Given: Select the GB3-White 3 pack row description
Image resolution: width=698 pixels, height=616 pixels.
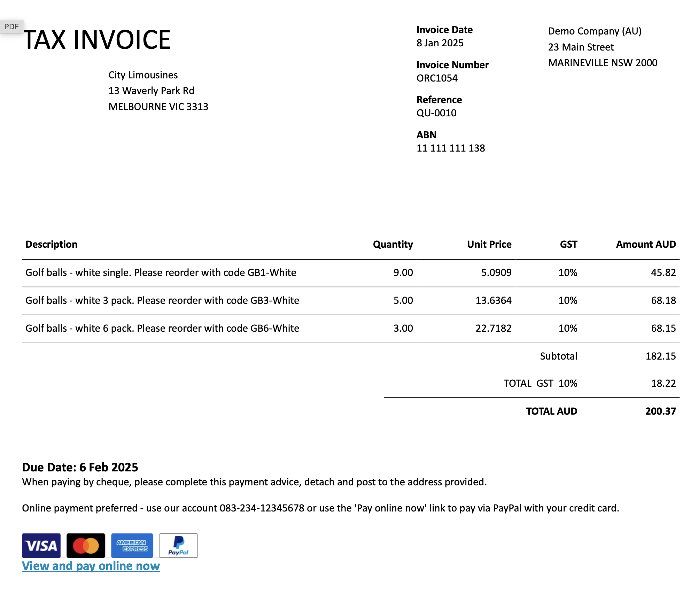Looking at the screenshot, I should tap(162, 300).
